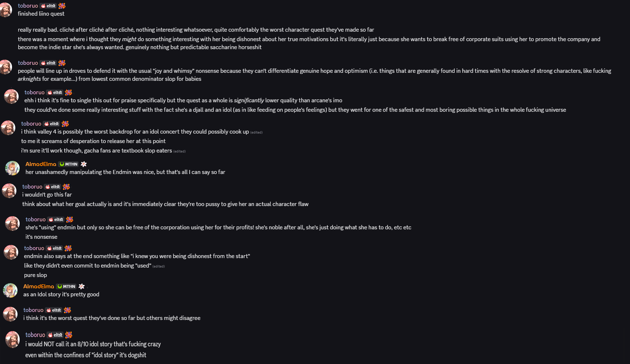Click the role badge above "endmin also says at the end"
This screenshot has width=630, height=364.
point(68,248)
